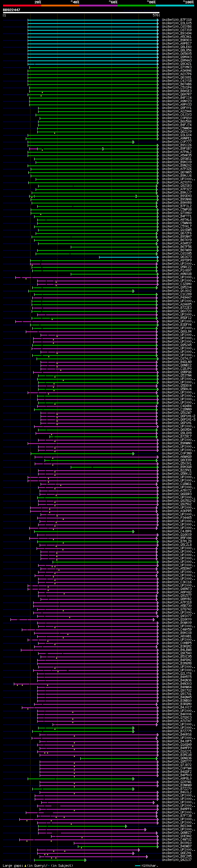Open hit UniRef100_B9SEH3
The image size is (197, 868).
tap(176, 196)
